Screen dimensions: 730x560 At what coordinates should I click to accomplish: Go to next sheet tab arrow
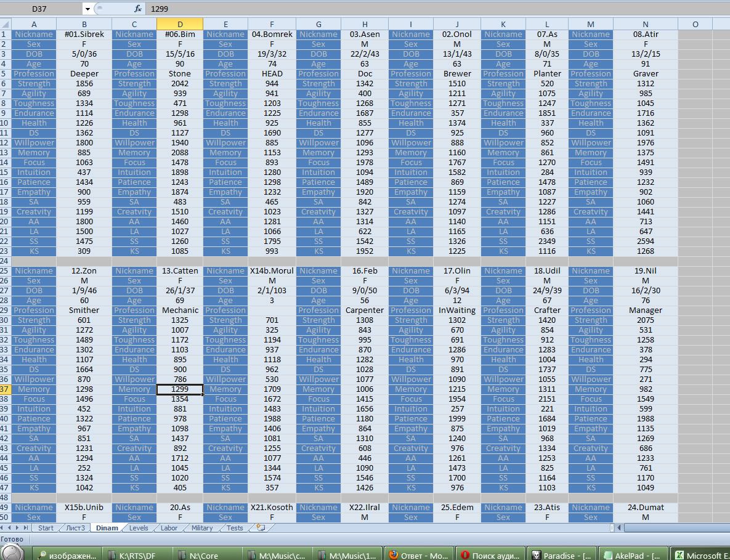18,528
